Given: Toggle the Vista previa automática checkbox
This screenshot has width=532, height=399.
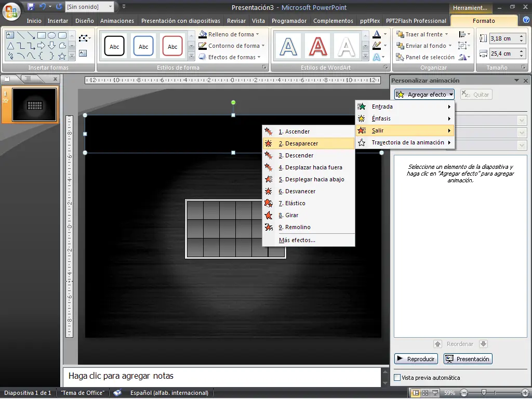Looking at the screenshot, I should (397, 378).
